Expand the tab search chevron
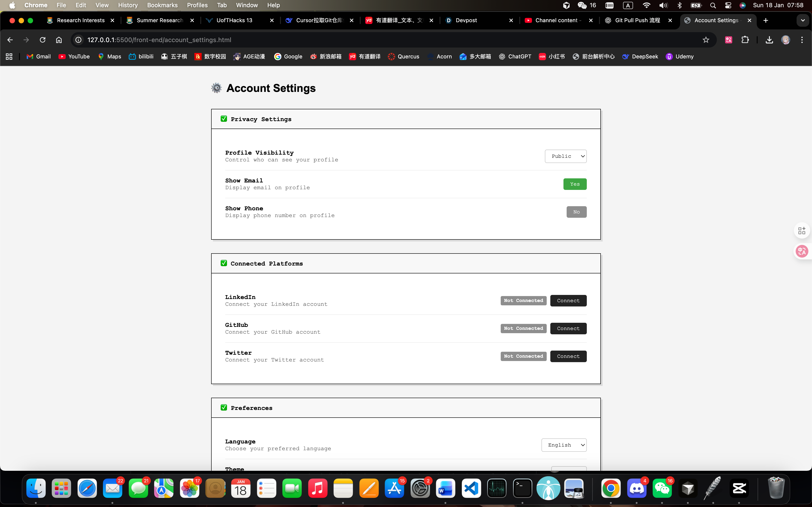812x507 pixels. (x=803, y=20)
